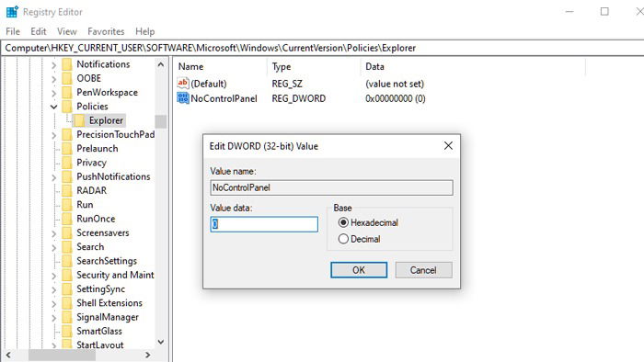The height and width of the screenshot is (362, 644).
Task: Select the Hexadecimal base option
Action: (x=343, y=222)
